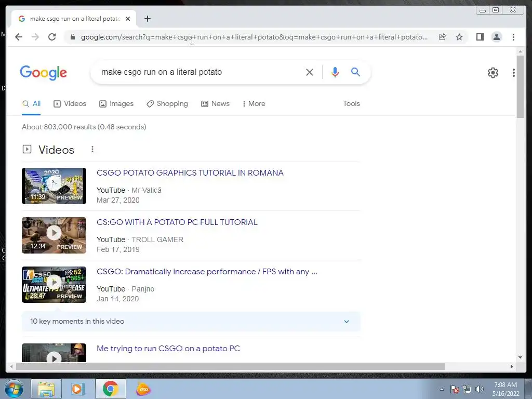Play the 11:39 Mr Valică video thumbnail

pyautogui.click(x=54, y=186)
